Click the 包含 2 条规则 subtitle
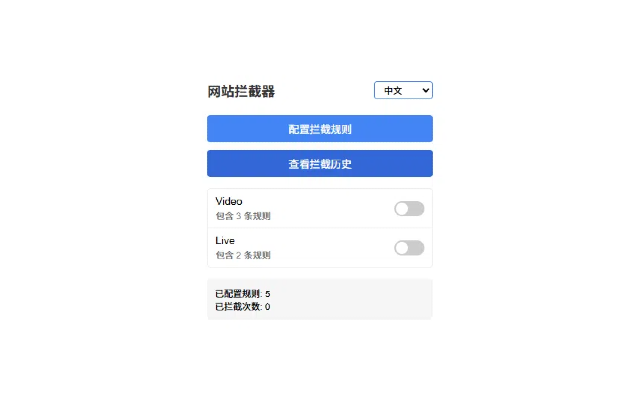 [243, 255]
